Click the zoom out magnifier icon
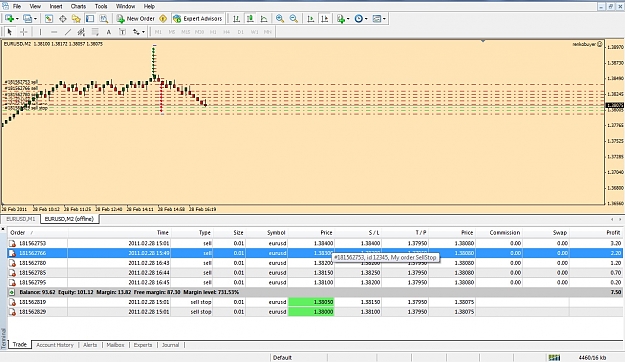Screen dimensions: 625x362 [x=294, y=19]
